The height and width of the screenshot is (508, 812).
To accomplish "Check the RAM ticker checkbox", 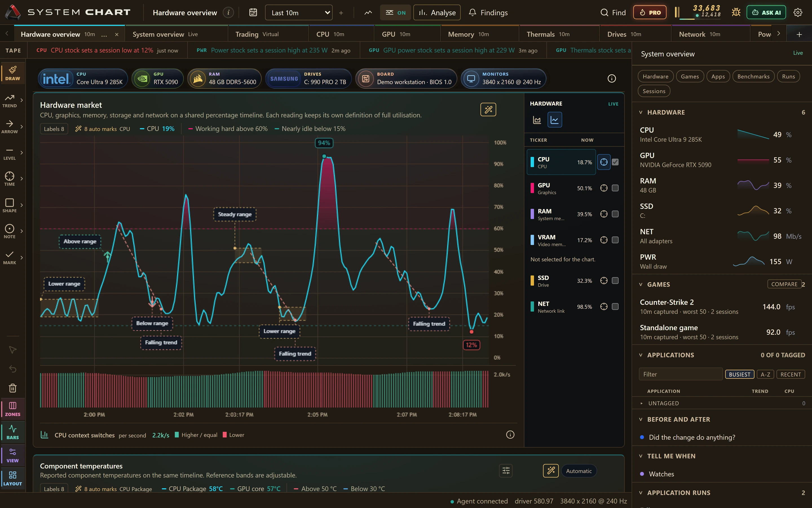I will pyautogui.click(x=615, y=214).
